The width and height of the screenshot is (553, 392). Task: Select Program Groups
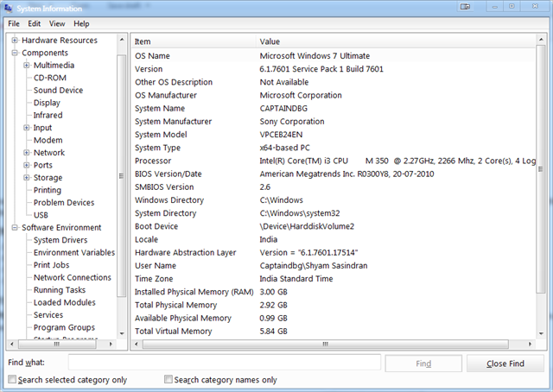64,327
